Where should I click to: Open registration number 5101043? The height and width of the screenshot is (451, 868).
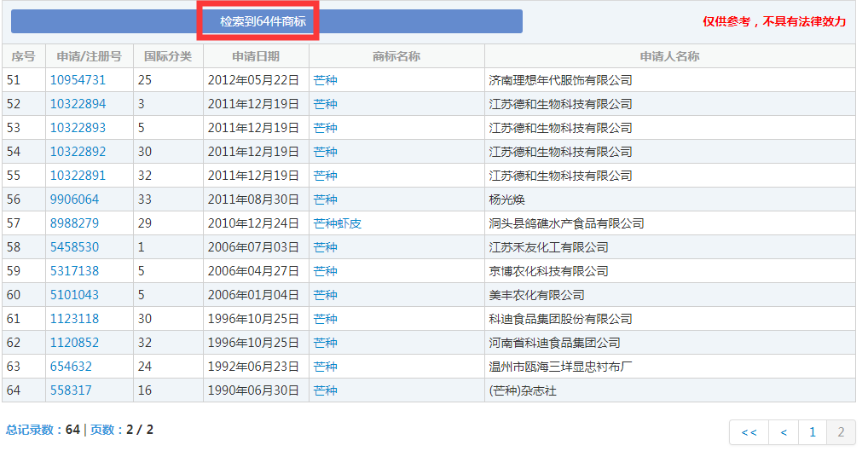click(74, 295)
